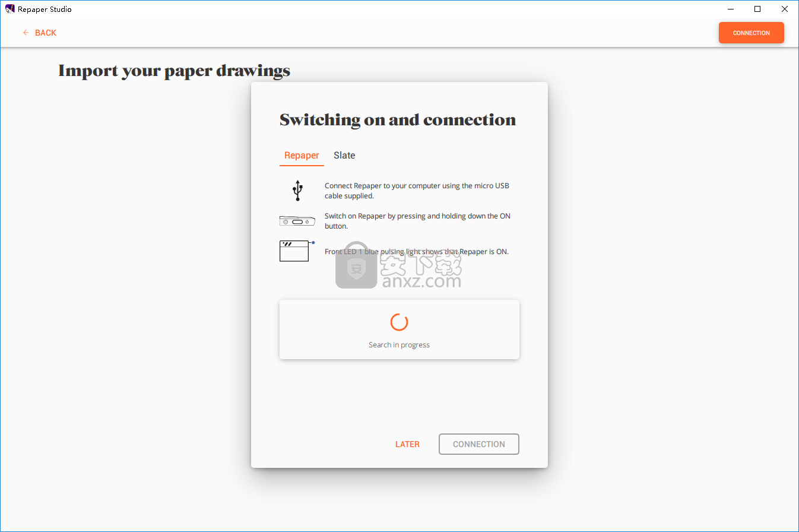
Task: Click LATER to skip connection
Action: coord(407,444)
